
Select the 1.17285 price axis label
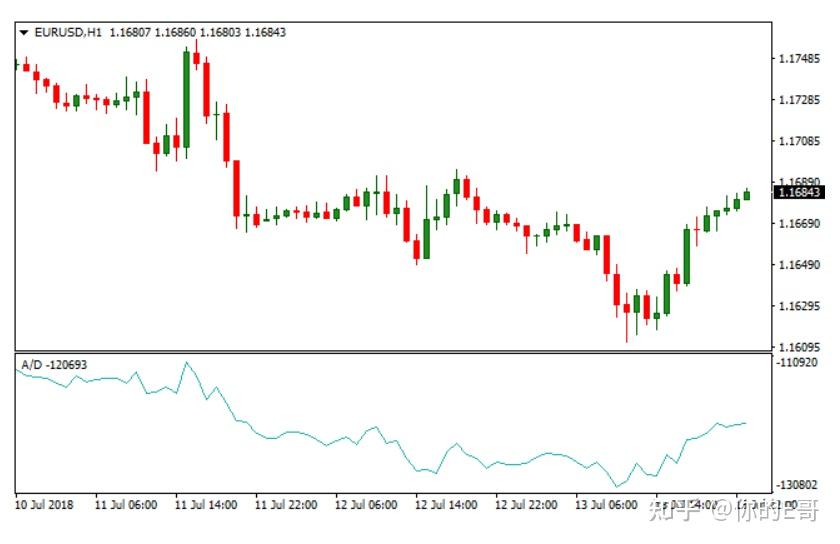(799, 99)
